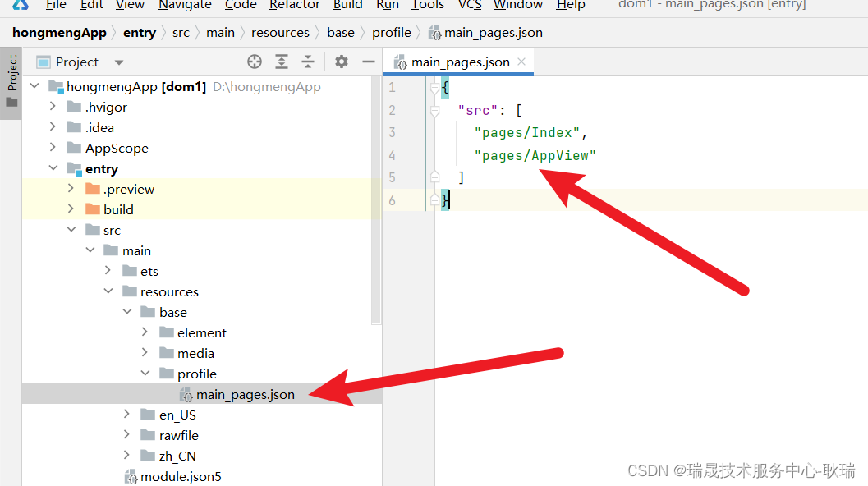This screenshot has height=486, width=868.
Task: Click the Project panel vertical scrollbar
Action: [x=376, y=200]
